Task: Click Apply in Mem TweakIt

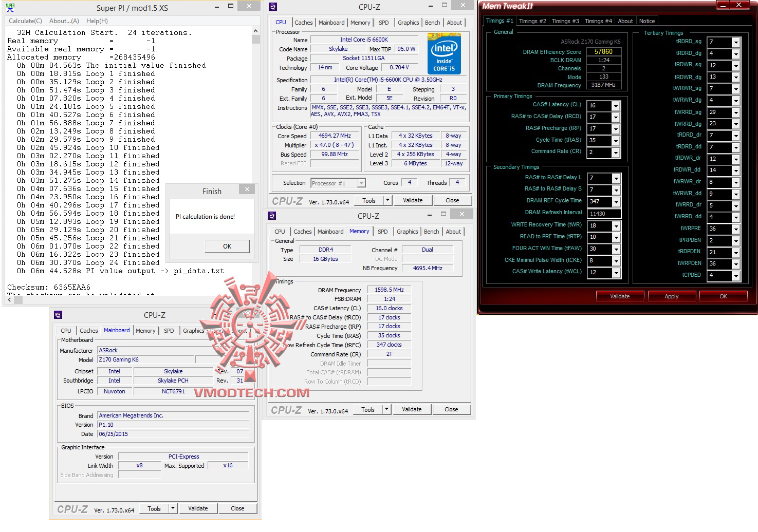Action: pos(672,296)
